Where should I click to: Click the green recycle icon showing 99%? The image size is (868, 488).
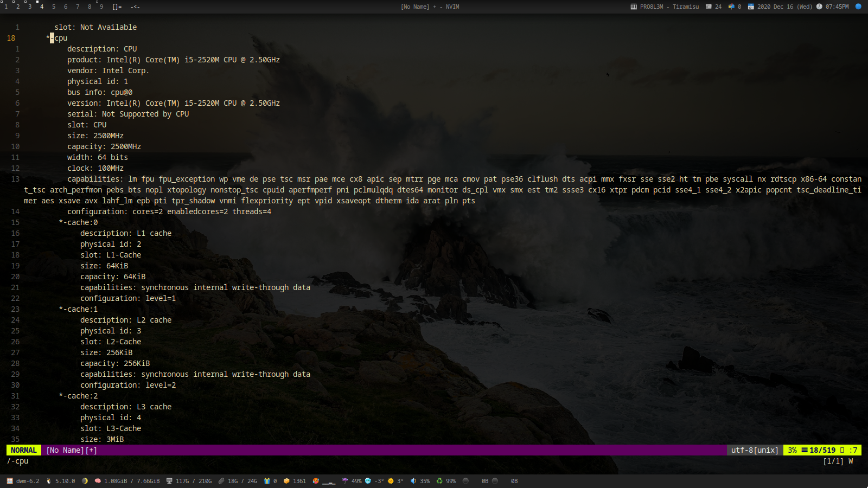click(439, 481)
